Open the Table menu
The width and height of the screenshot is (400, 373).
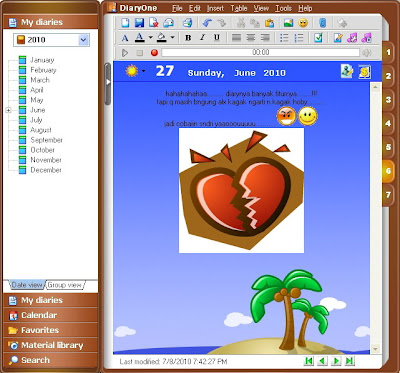239,8
